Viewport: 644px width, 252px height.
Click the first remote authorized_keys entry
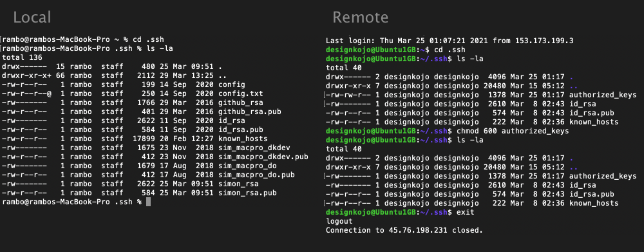pyautogui.click(x=603, y=95)
